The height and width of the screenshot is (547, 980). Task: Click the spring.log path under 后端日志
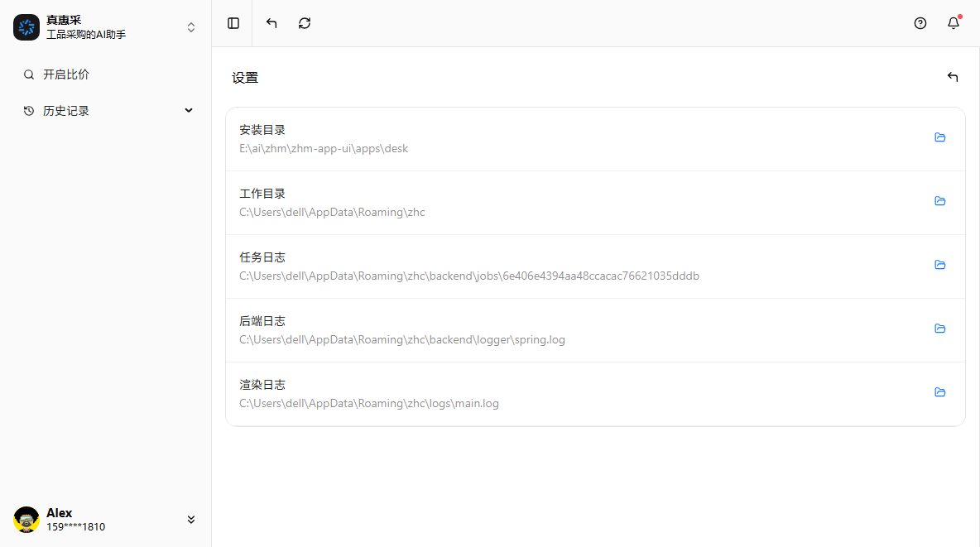tap(402, 340)
